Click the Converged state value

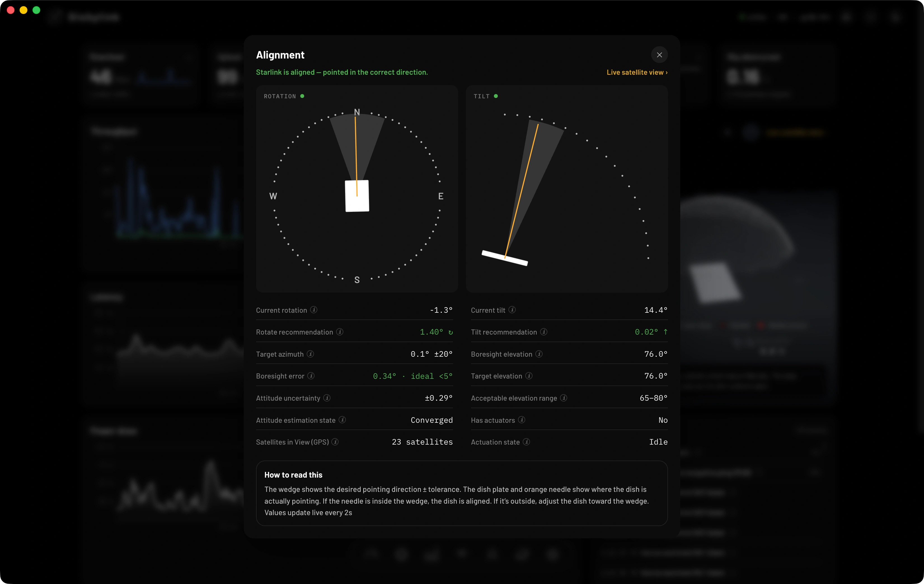[432, 420]
